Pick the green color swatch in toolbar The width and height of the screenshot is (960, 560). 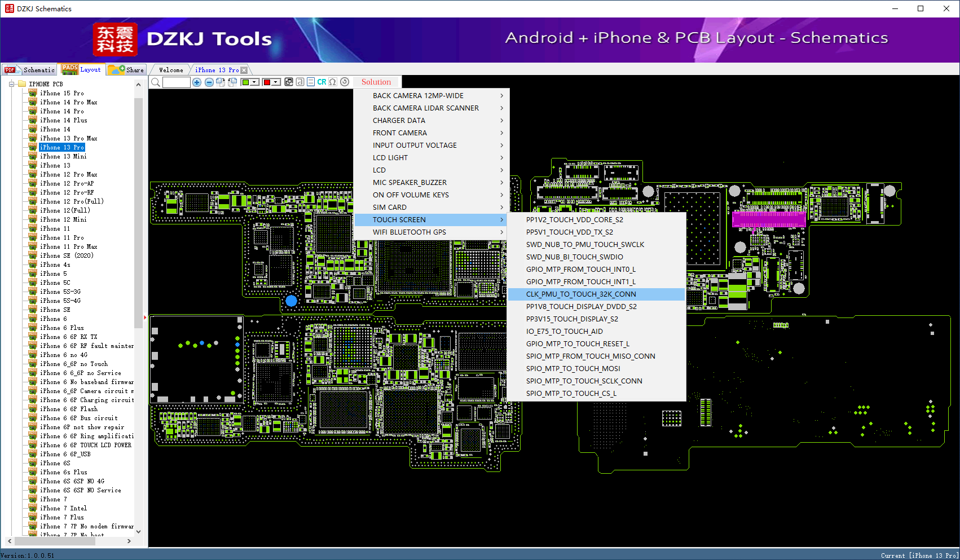pos(246,82)
